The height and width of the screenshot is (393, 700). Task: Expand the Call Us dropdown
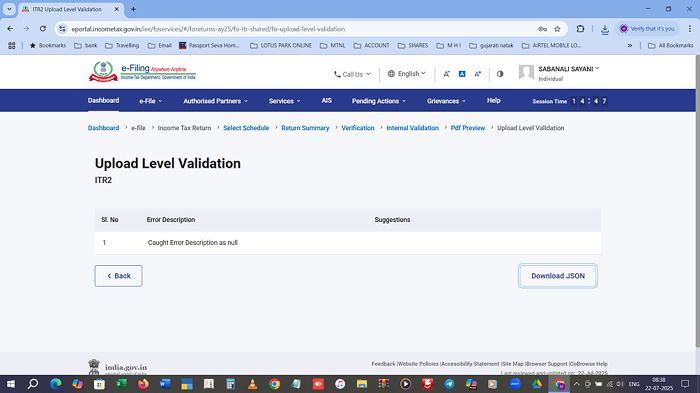point(352,74)
